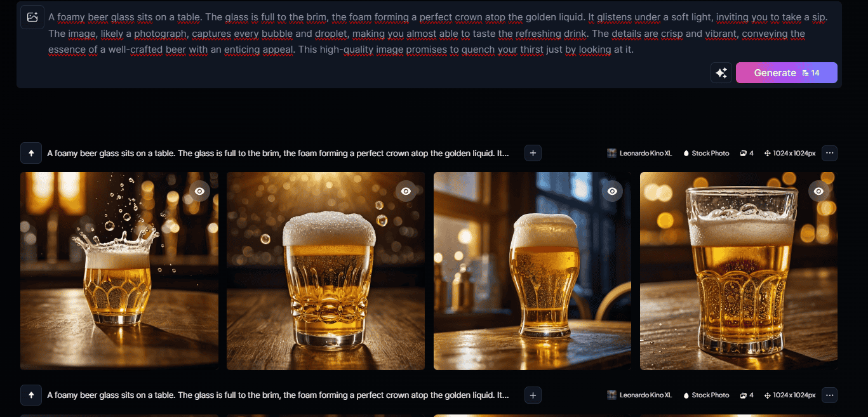Click the Leonardo Kino XL model label in first row
Viewport: 868px width, 417px height.
pyautogui.click(x=639, y=153)
